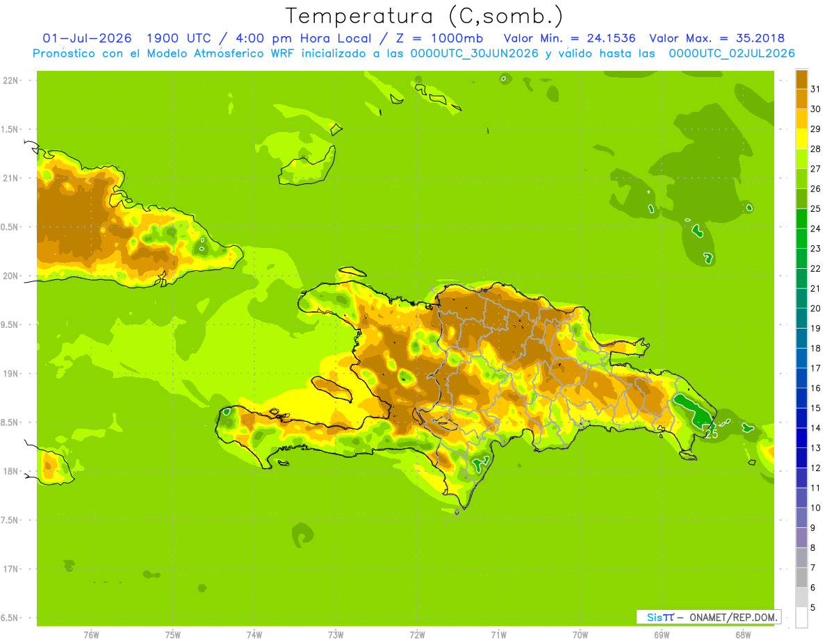The width and height of the screenshot is (834, 644).
Task: Click the orange legend swatch between 30 and 31
Action: pos(801,99)
